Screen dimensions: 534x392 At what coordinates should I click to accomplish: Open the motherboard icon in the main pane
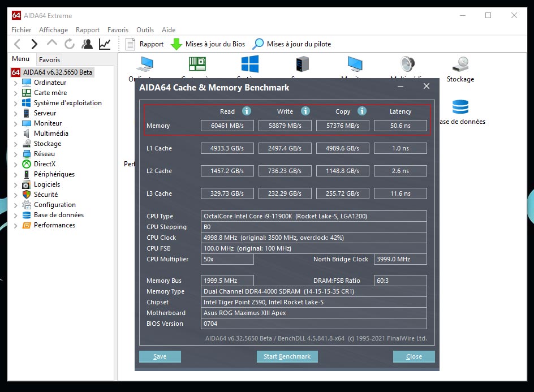coord(197,64)
